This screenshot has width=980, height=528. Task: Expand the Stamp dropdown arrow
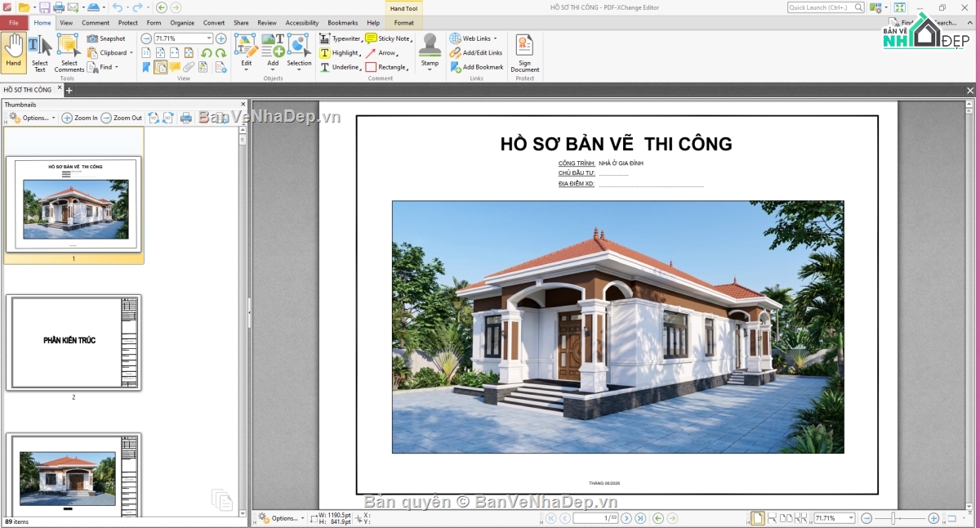tap(430, 70)
